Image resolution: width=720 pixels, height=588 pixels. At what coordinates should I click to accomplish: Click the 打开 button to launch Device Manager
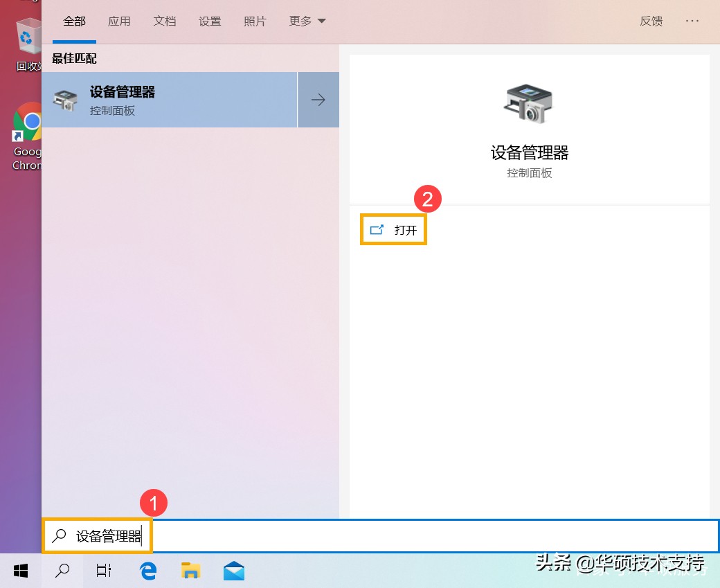[393, 229]
